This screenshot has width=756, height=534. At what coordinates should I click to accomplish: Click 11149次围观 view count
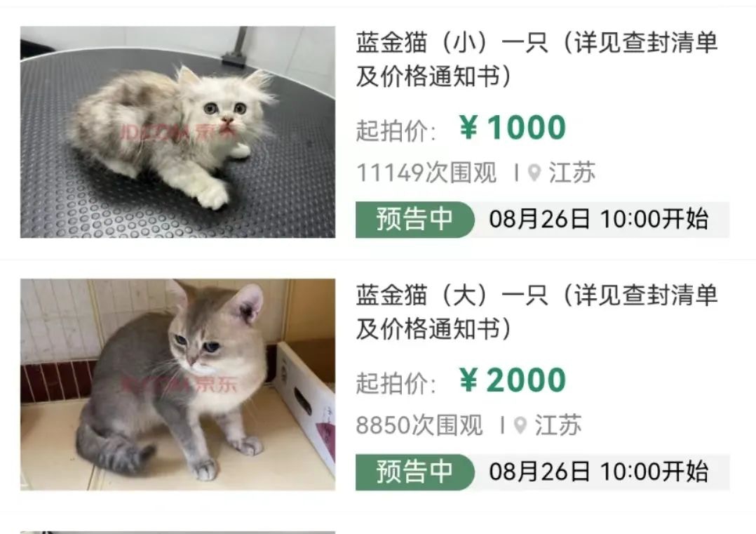point(426,173)
